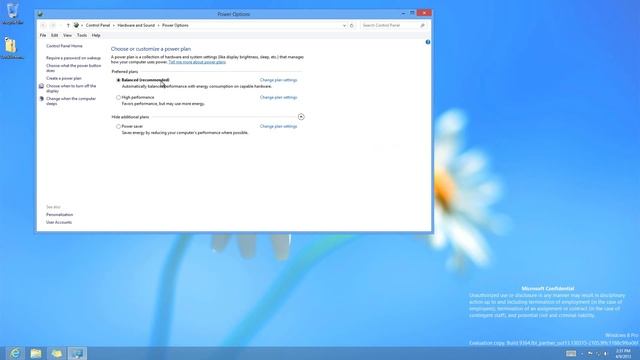Click Hardware and Sound breadcrumb

[136, 25]
